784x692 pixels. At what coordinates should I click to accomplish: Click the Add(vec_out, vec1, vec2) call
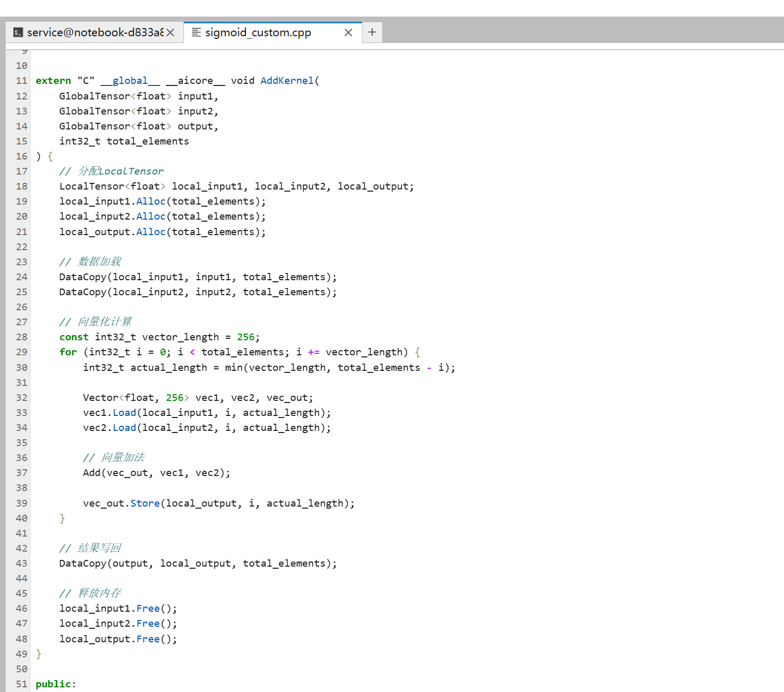156,473
